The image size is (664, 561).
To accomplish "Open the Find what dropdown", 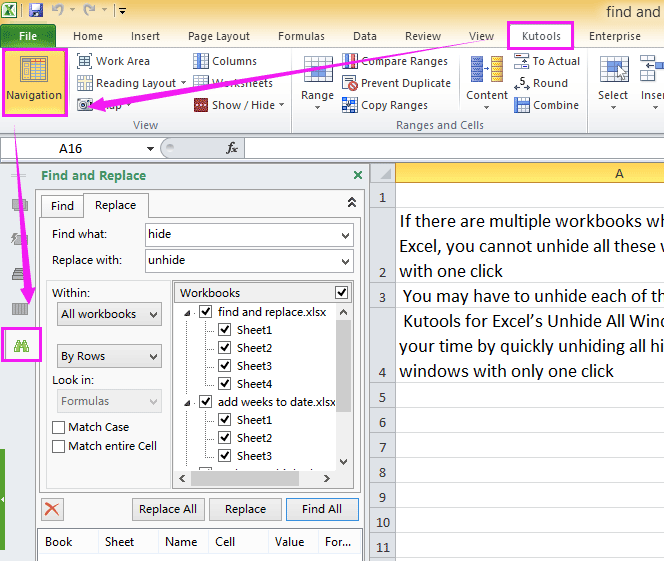I will pyautogui.click(x=345, y=236).
